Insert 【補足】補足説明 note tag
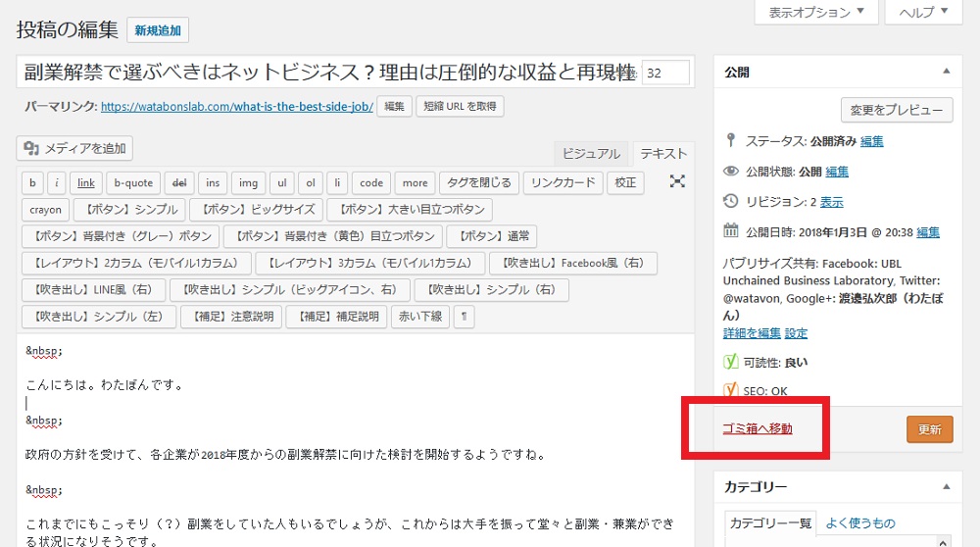The width and height of the screenshot is (980, 547). [337, 317]
